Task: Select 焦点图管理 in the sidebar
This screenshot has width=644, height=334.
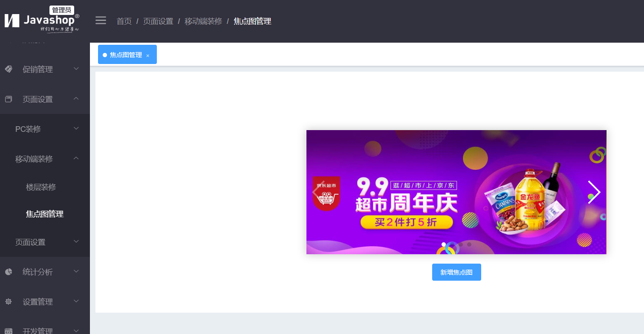Action: (x=45, y=214)
